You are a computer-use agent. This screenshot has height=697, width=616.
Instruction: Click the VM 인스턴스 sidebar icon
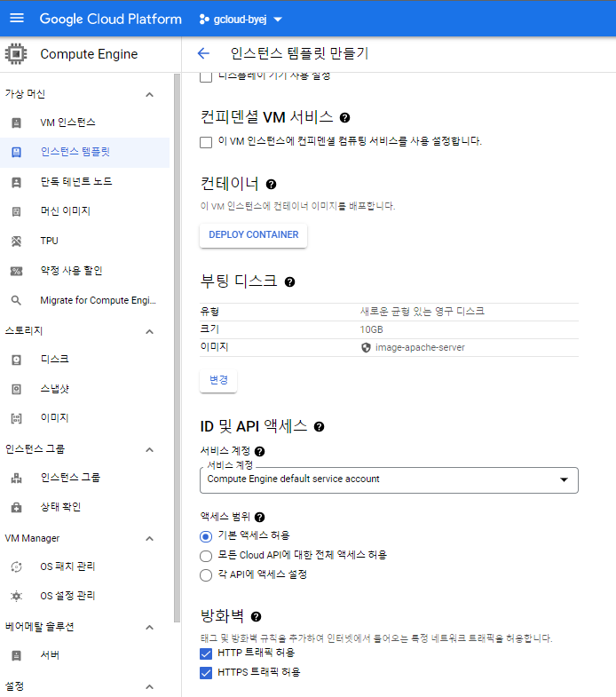17,123
